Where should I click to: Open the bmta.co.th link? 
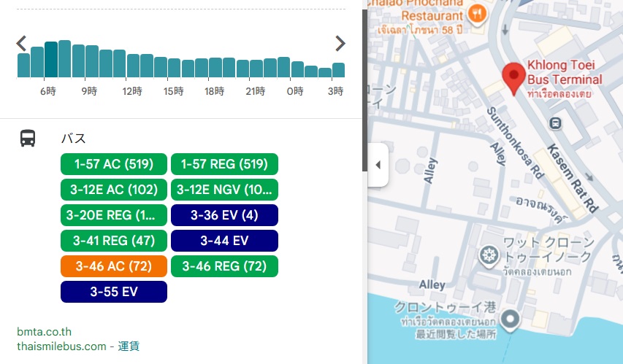tap(44, 332)
